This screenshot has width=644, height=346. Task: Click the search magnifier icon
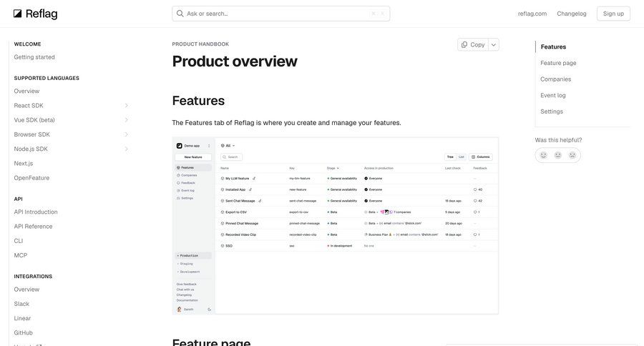[180, 14]
